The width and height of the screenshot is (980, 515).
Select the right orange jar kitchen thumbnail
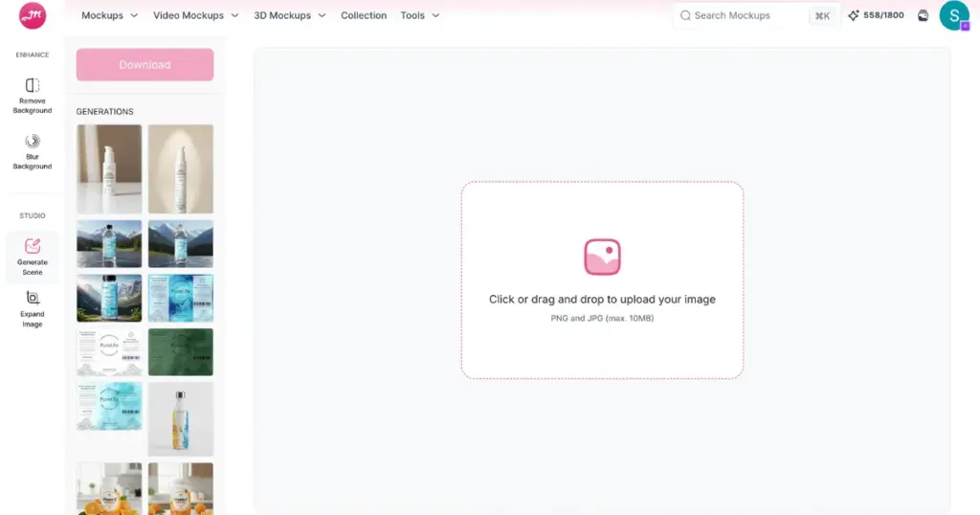point(181,489)
